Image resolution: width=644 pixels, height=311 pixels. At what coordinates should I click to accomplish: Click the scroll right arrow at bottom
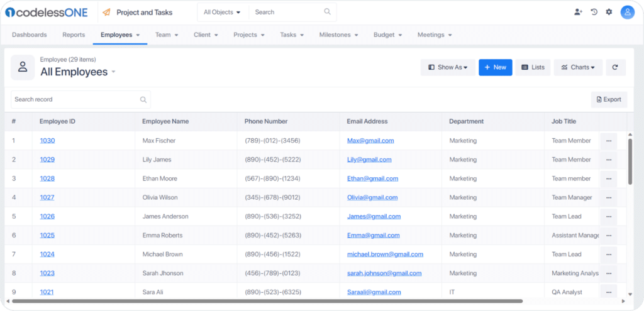pos(623,301)
